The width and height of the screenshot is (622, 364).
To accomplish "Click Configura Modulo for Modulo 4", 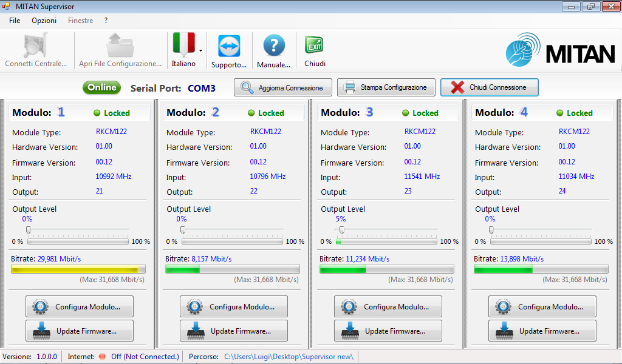I will pyautogui.click(x=542, y=306).
